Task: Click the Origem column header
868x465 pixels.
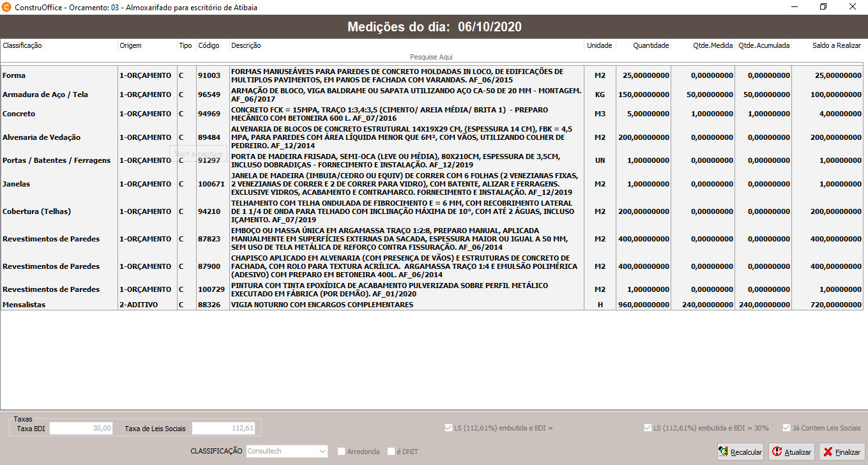Action: click(x=130, y=45)
